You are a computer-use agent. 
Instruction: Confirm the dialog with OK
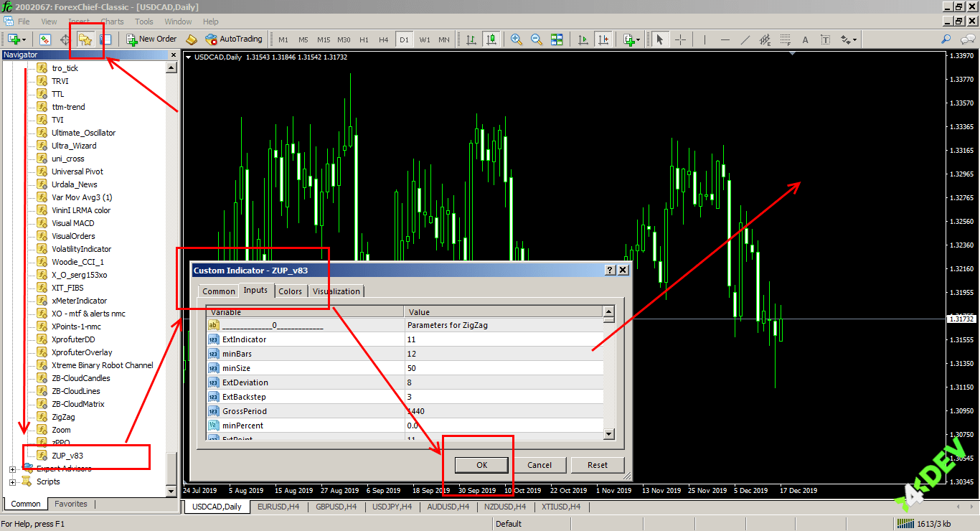click(481, 465)
